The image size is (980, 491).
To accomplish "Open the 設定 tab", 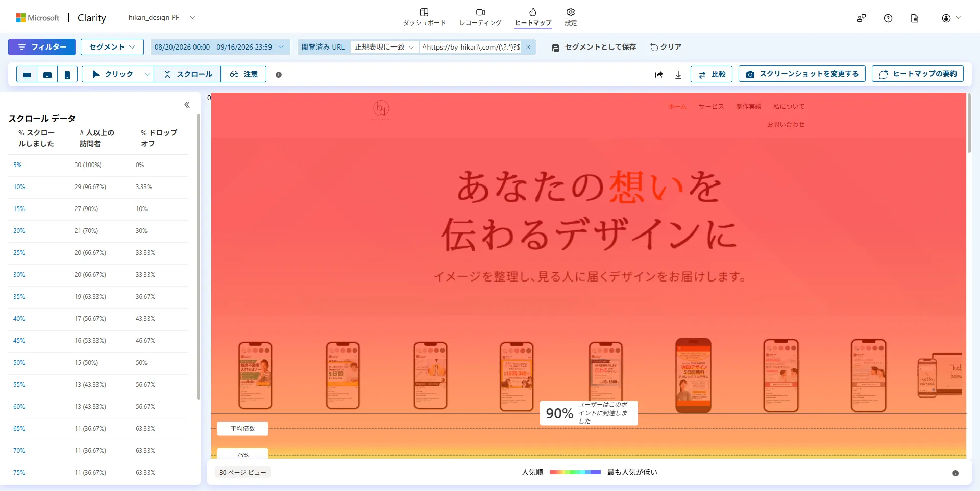I will click(x=571, y=17).
